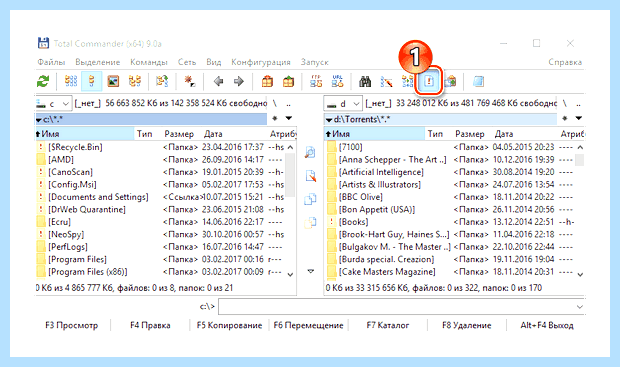Open the Выделение menu
Viewport: 620px width, 367px height.
(x=97, y=62)
